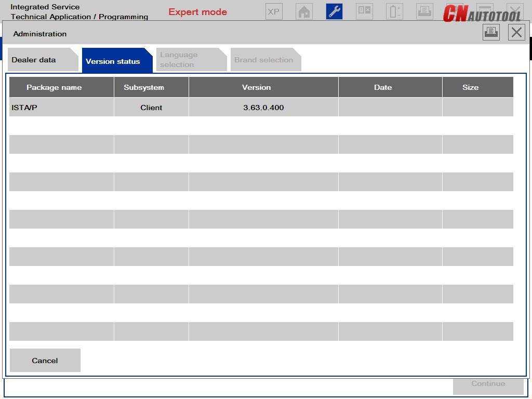Open the battery status icon
Image resolution: width=532 pixels, height=399 pixels.
coord(395,11)
